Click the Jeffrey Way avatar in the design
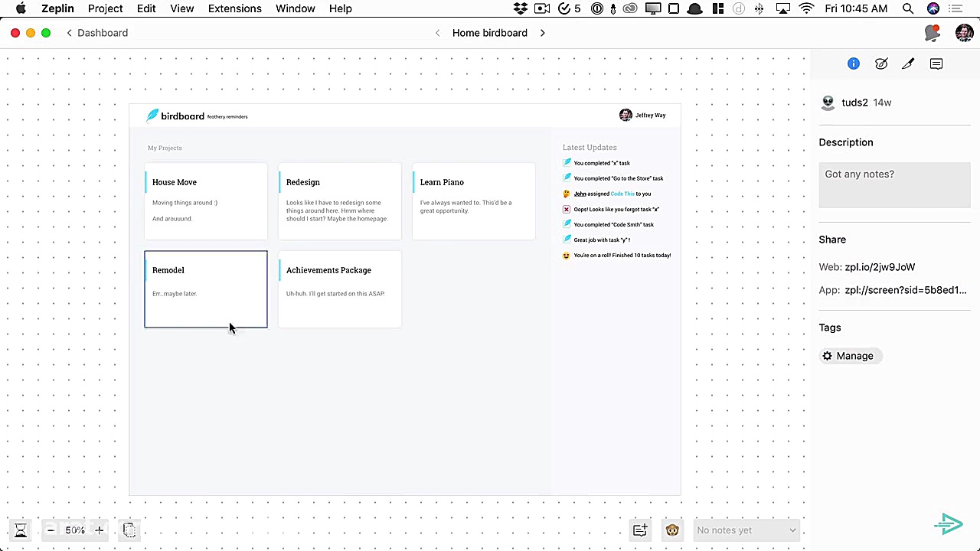Image resolution: width=980 pixels, height=551 pixels. (x=626, y=115)
